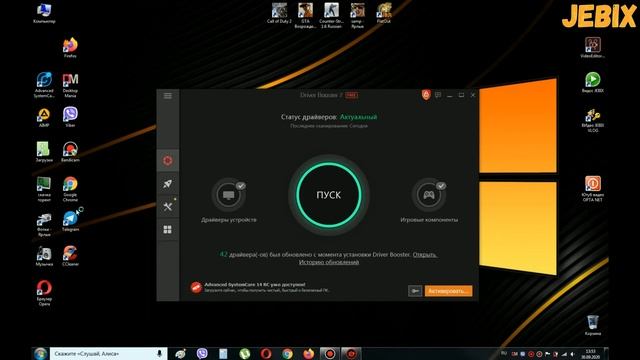The image size is (640, 360).
Task: Click the Алиса voice search field
Action: coord(109,353)
